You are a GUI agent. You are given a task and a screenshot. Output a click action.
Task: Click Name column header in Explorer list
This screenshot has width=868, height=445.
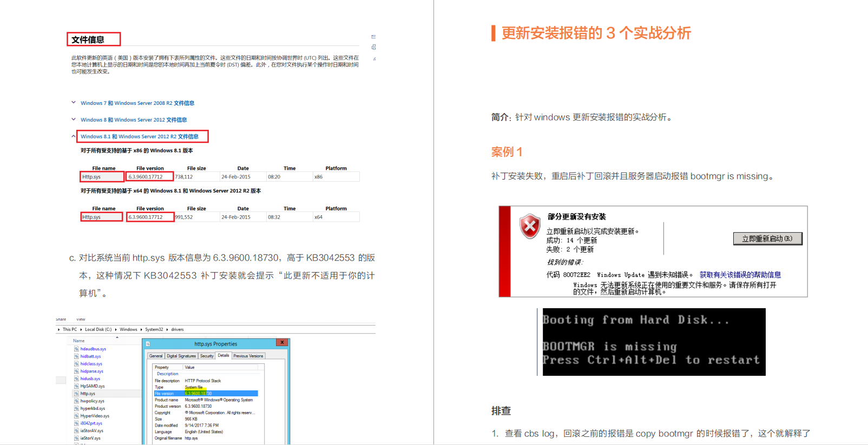79,341
